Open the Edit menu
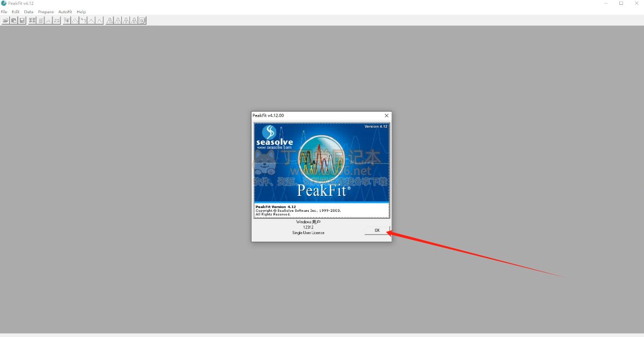644x337 pixels. (16, 12)
